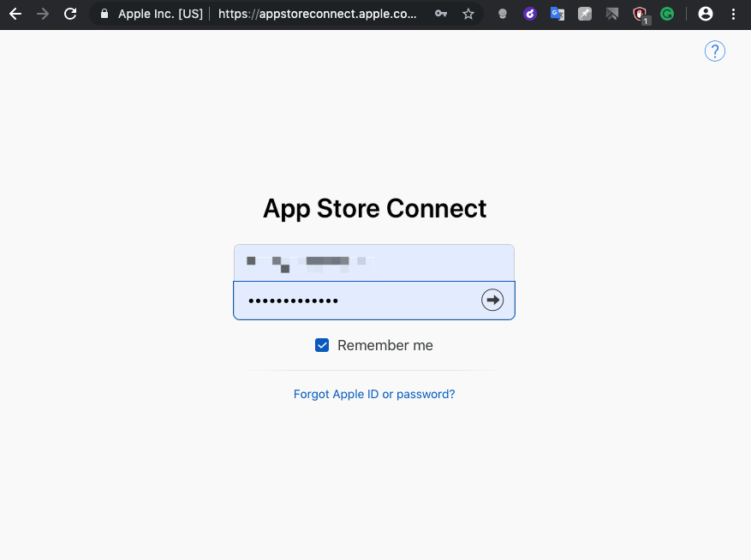Focus the password input field

pyautogui.click(x=374, y=301)
